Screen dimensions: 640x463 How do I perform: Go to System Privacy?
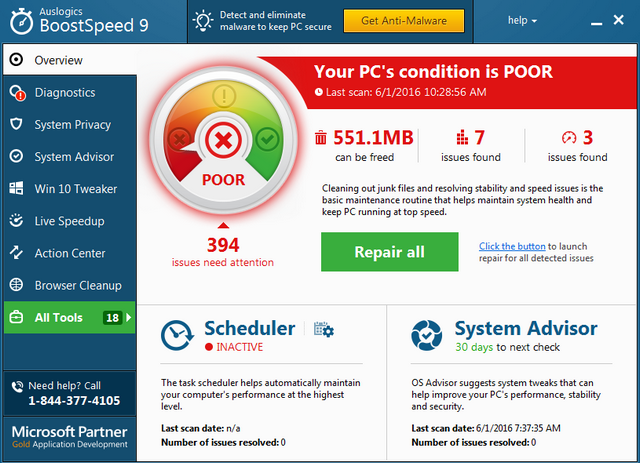point(70,124)
